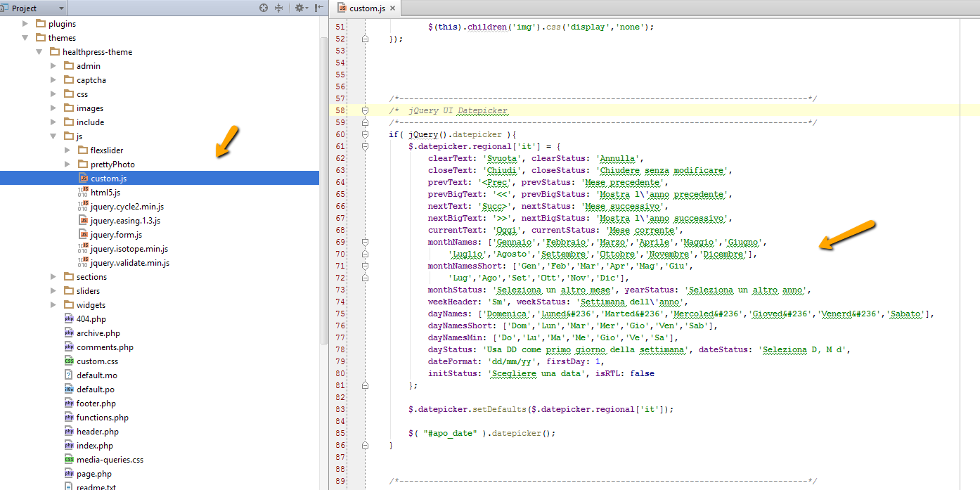
Task: Click the archive.php file icon
Action: click(69, 333)
